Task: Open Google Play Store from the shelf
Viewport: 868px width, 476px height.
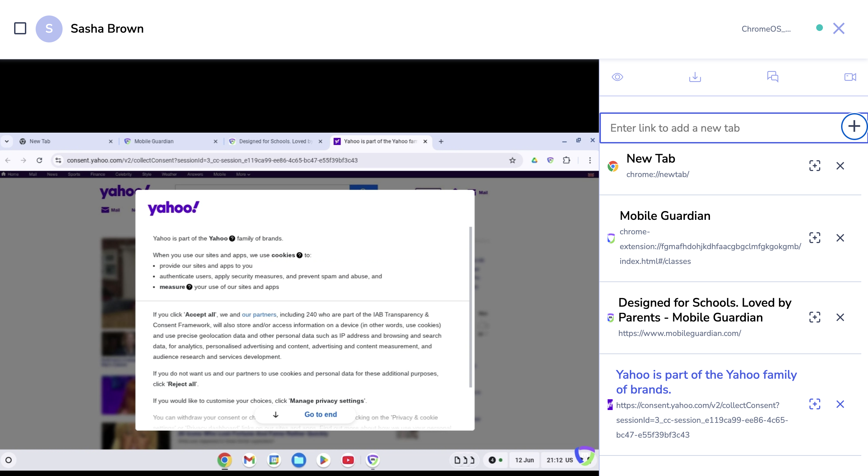Action: pos(323,460)
